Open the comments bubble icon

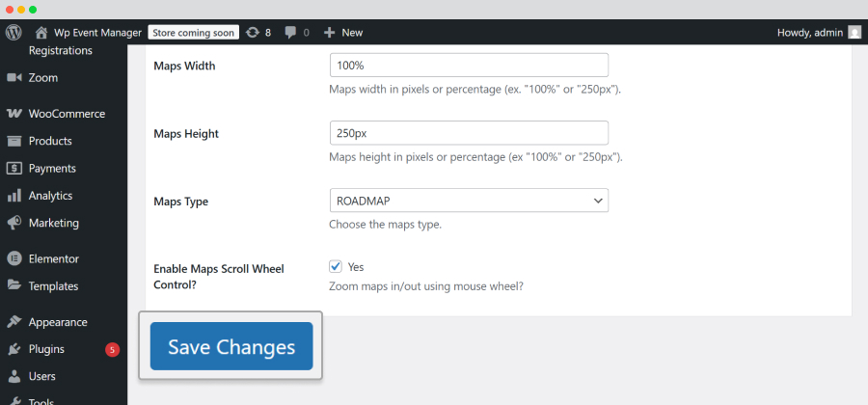click(x=290, y=33)
